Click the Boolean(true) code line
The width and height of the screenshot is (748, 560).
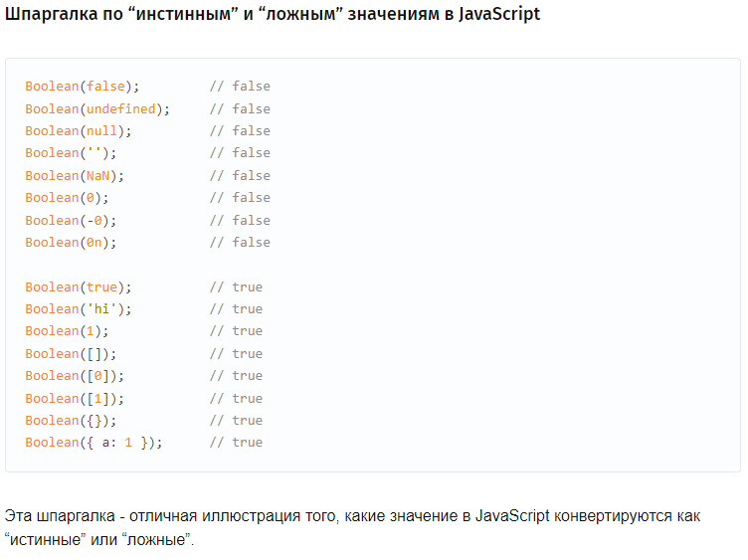tap(143, 287)
